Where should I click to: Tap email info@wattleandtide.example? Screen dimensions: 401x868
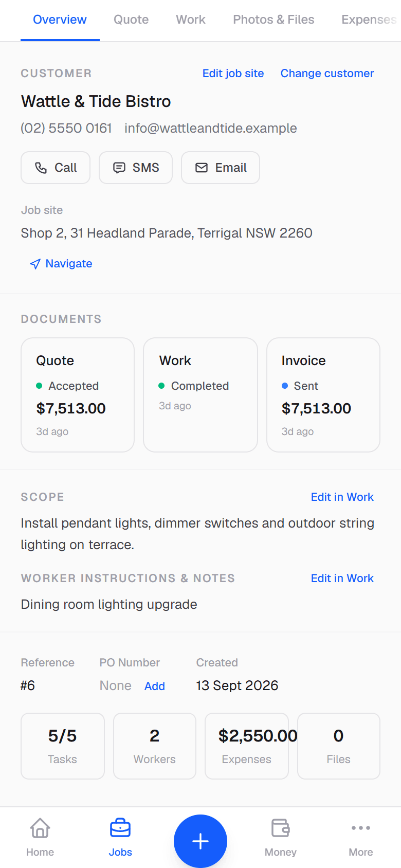[x=211, y=128]
